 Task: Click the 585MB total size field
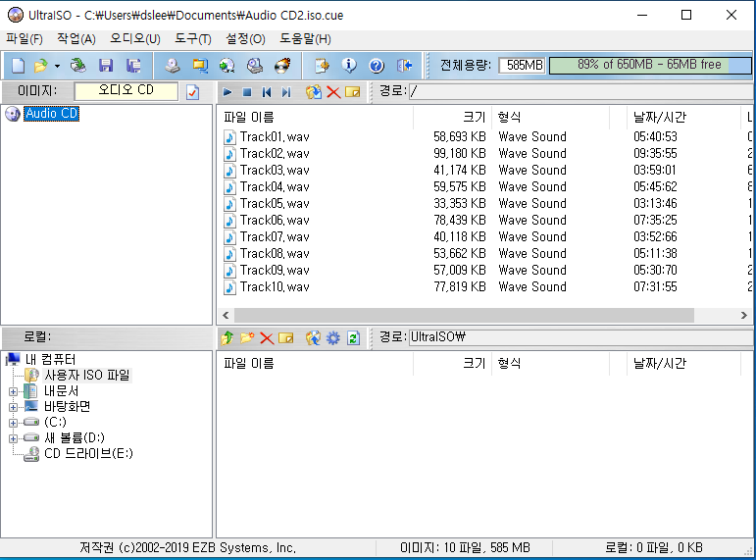click(x=523, y=65)
